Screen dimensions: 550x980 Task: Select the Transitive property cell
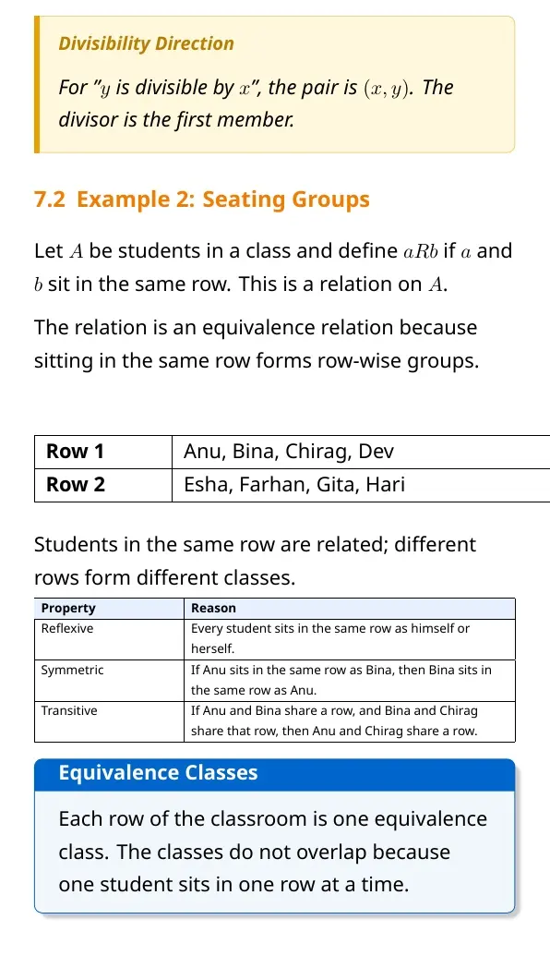(109, 721)
